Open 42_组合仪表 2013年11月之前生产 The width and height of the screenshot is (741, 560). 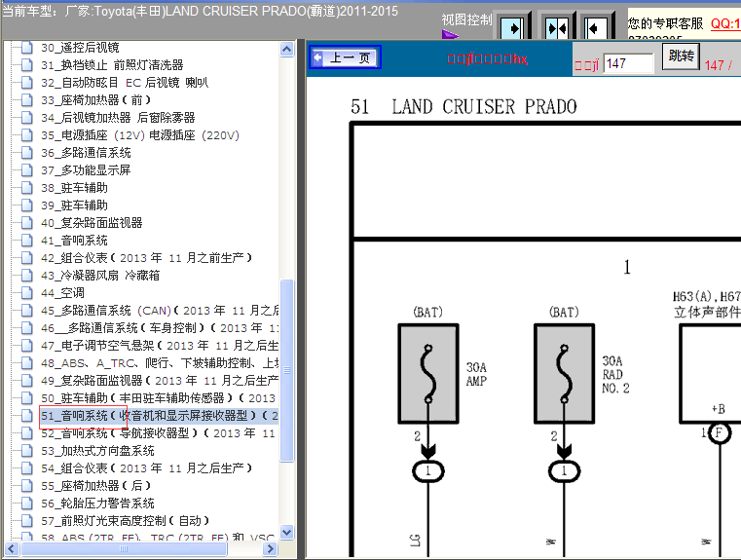tap(146, 257)
